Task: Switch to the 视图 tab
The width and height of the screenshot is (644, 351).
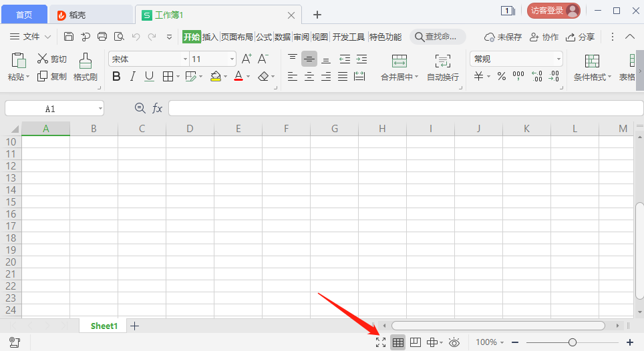Action: tap(320, 37)
